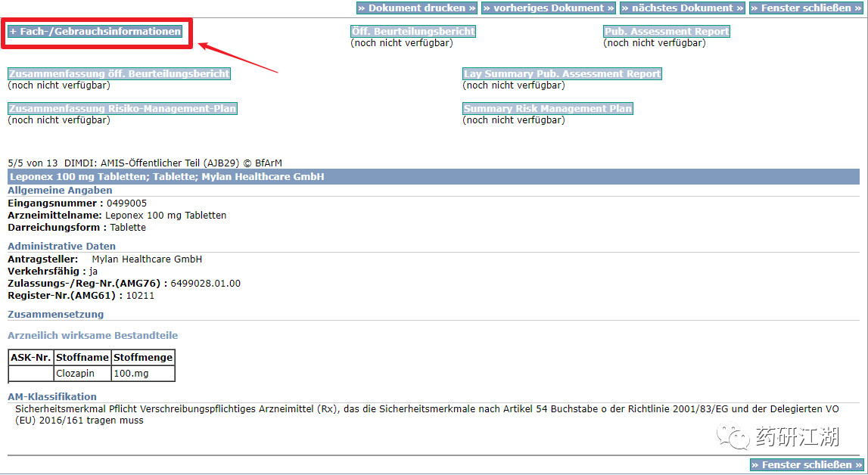Screen dimensions: 868x475
Task: Click Dokument drucken button
Action: pos(417,8)
